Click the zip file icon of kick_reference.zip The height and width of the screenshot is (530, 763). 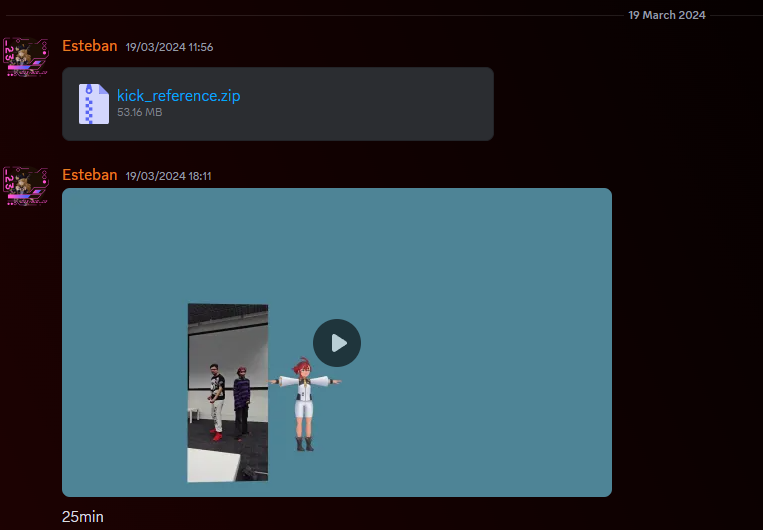94,104
